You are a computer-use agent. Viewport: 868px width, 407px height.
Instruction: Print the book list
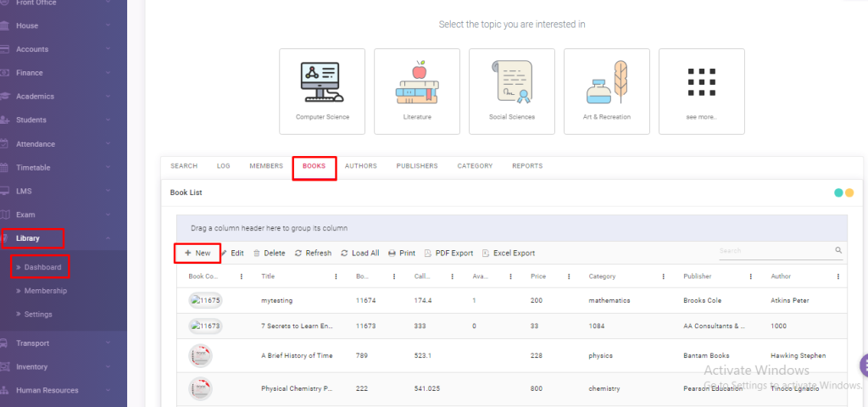point(401,254)
